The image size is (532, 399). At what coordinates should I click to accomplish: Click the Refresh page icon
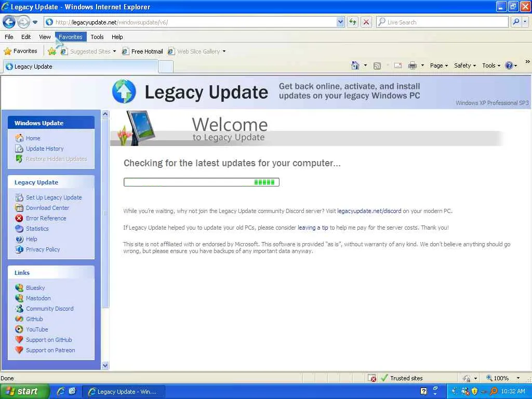[x=353, y=22]
